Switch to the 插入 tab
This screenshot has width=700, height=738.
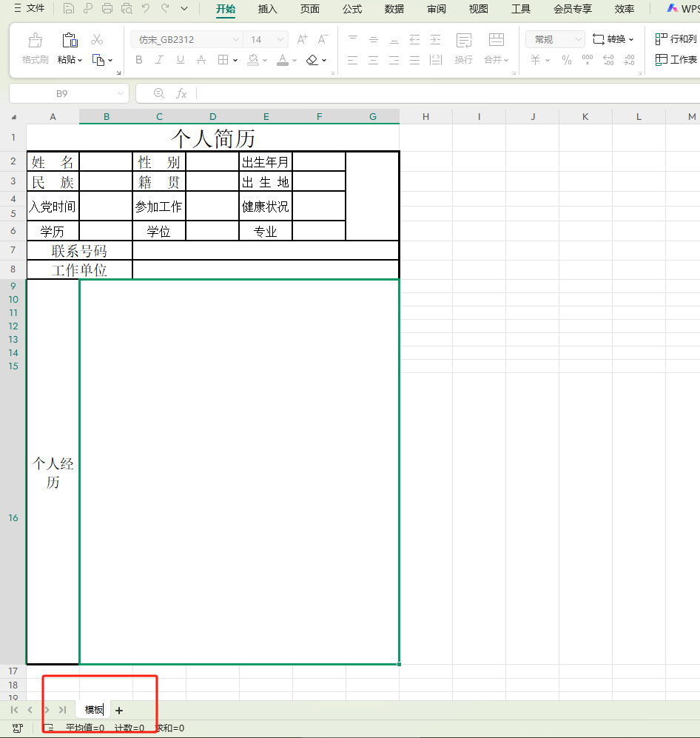point(268,9)
